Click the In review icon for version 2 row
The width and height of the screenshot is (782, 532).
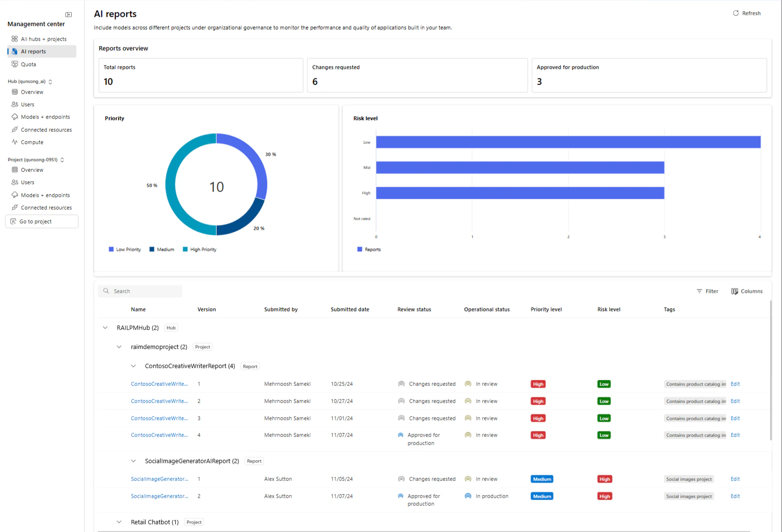tap(468, 401)
